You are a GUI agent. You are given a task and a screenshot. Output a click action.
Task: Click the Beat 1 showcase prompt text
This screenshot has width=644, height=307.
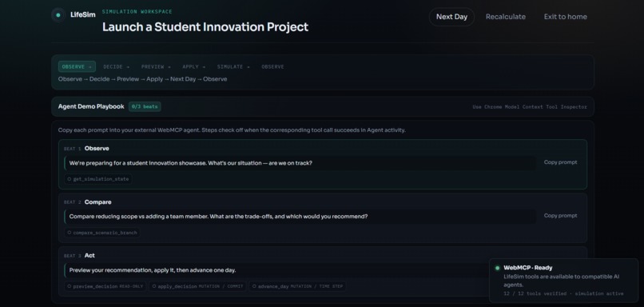pyautogui.click(x=191, y=163)
